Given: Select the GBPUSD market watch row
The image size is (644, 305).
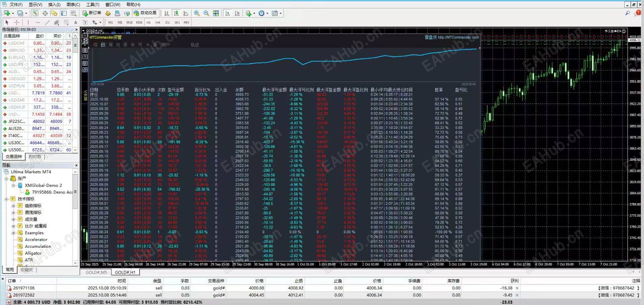Looking at the screenshot, I should [37, 50].
